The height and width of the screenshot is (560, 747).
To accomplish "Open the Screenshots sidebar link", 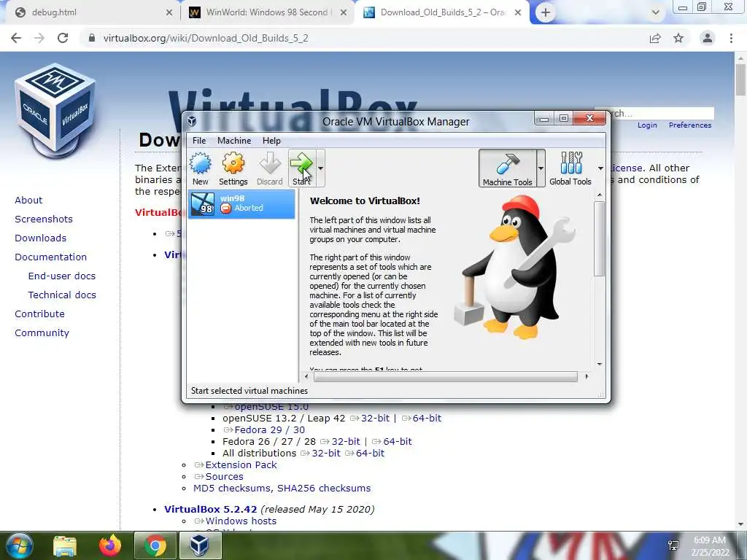I will point(44,219).
